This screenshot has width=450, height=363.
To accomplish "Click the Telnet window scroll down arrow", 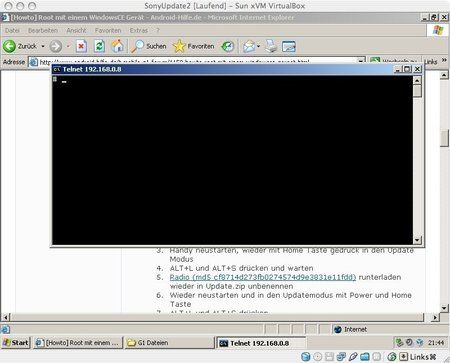I will pyautogui.click(x=417, y=240).
